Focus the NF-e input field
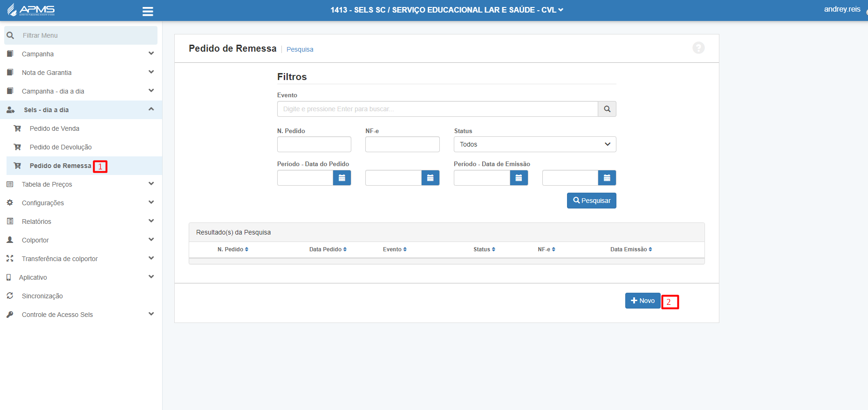 coord(403,144)
